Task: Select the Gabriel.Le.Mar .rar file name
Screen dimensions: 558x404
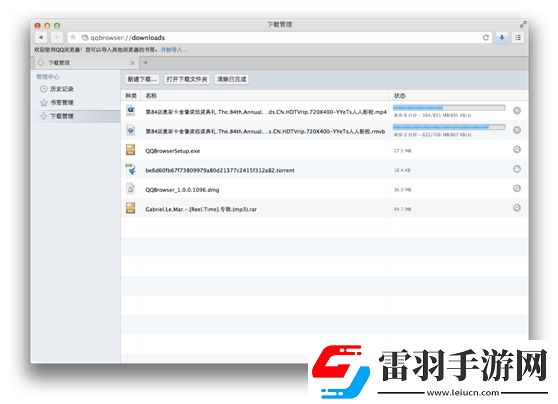Action: (x=201, y=209)
